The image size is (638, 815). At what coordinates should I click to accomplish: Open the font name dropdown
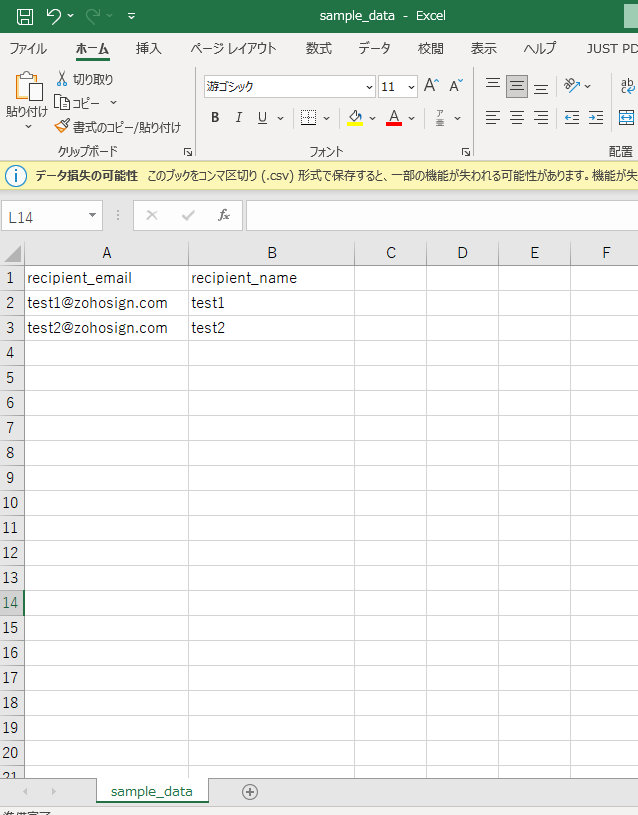coord(369,87)
